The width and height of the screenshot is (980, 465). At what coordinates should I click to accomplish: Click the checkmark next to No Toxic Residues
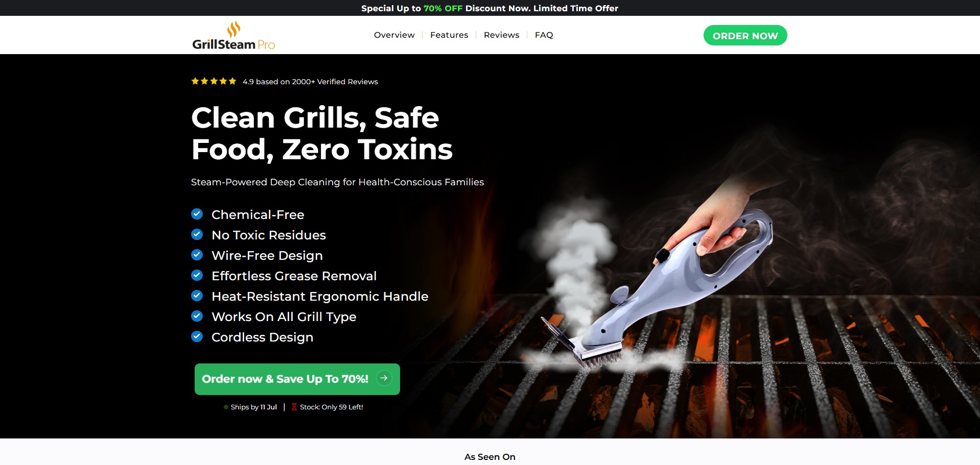coord(197,234)
